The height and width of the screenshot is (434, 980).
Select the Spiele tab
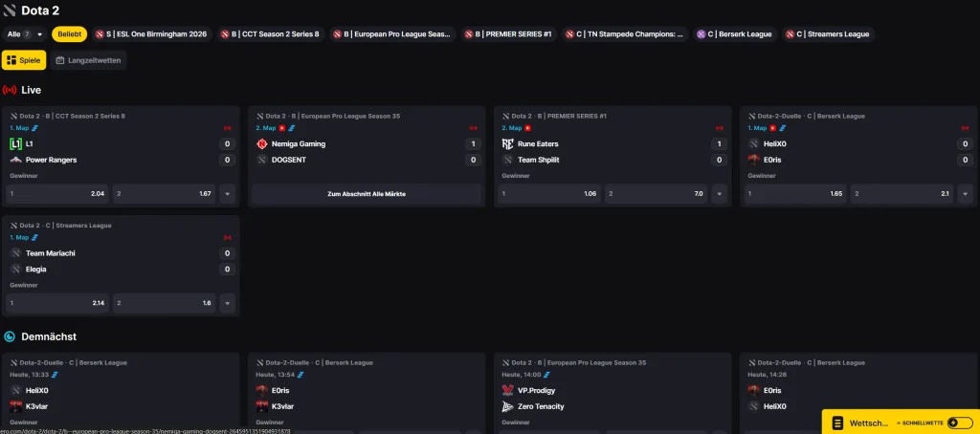[x=23, y=60]
